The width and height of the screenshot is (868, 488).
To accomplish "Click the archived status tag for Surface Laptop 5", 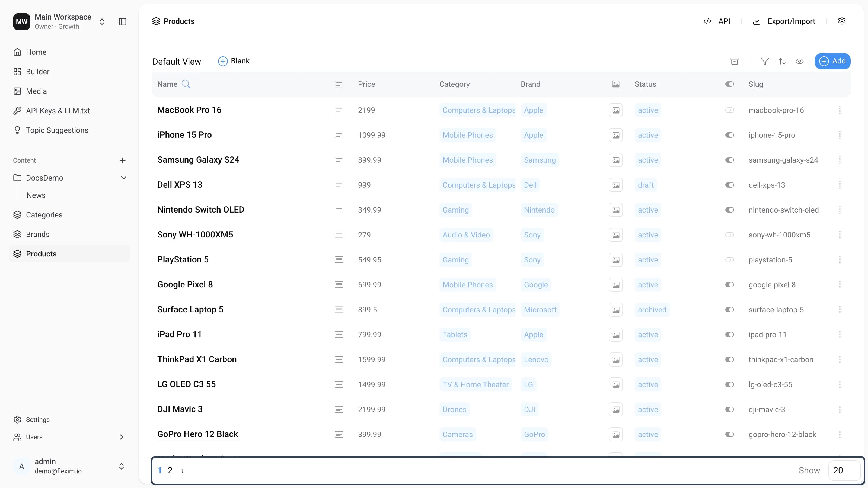I will pos(652,310).
